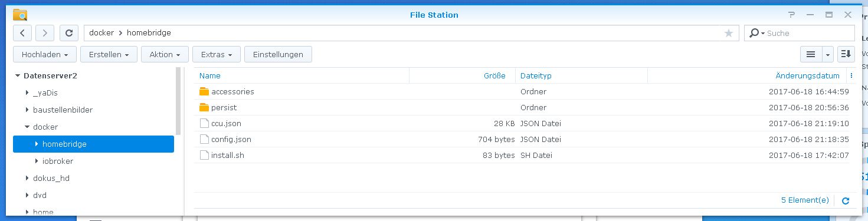The height and width of the screenshot is (221, 868).
Task: Click the Einstellungen button
Action: click(x=278, y=54)
